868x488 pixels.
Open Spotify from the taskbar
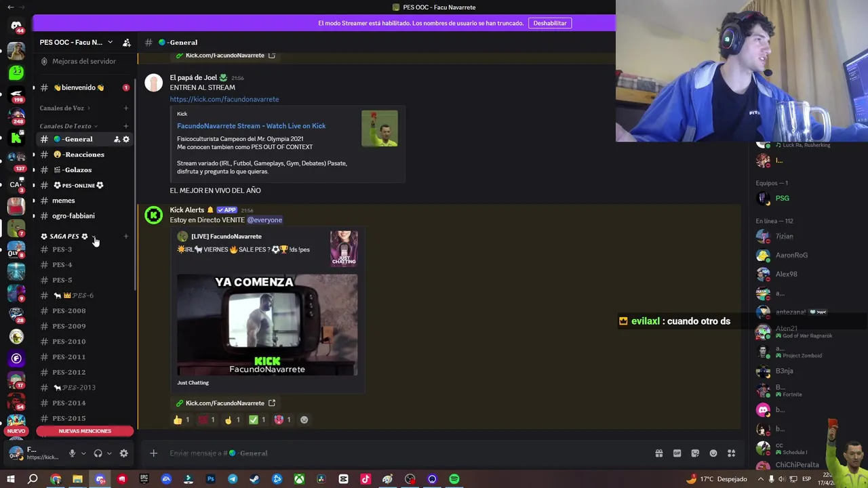coord(454,479)
